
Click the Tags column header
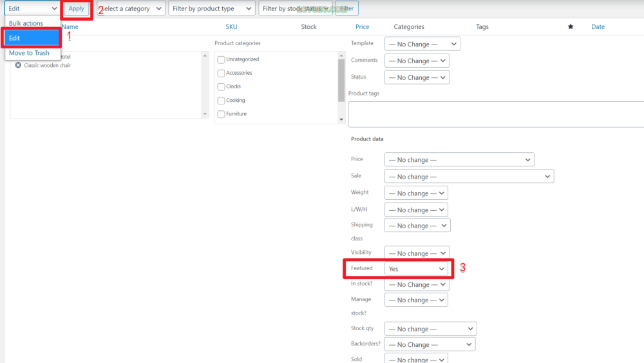pos(482,26)
